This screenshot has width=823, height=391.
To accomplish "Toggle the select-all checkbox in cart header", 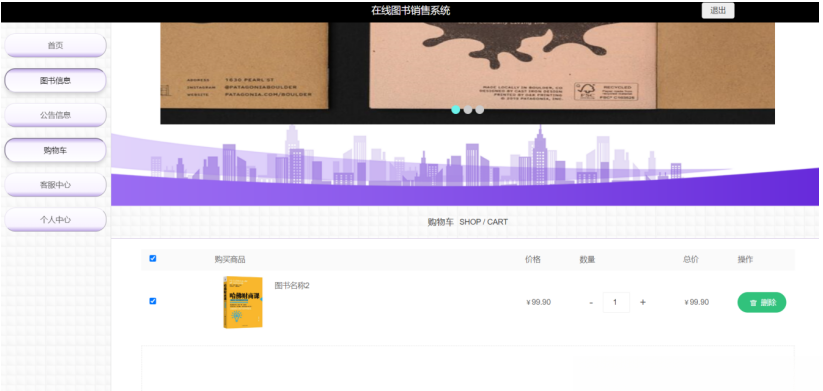I will click(153, 258).
